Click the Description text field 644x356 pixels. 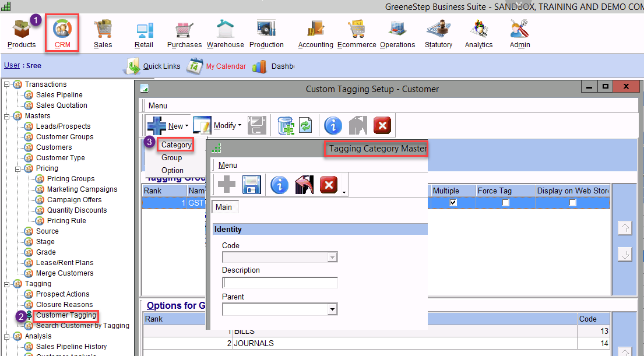(x=280, y=283)
